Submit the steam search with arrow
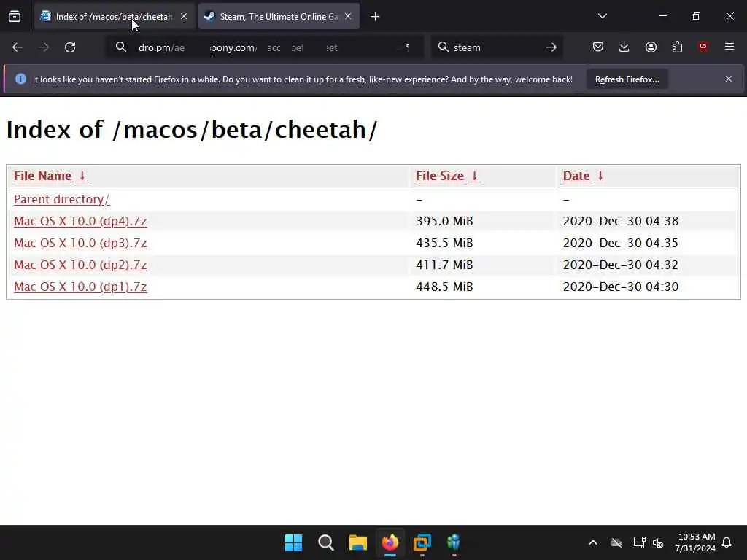The width and height of the screenshot is (747, 560). tap(551, 47)
